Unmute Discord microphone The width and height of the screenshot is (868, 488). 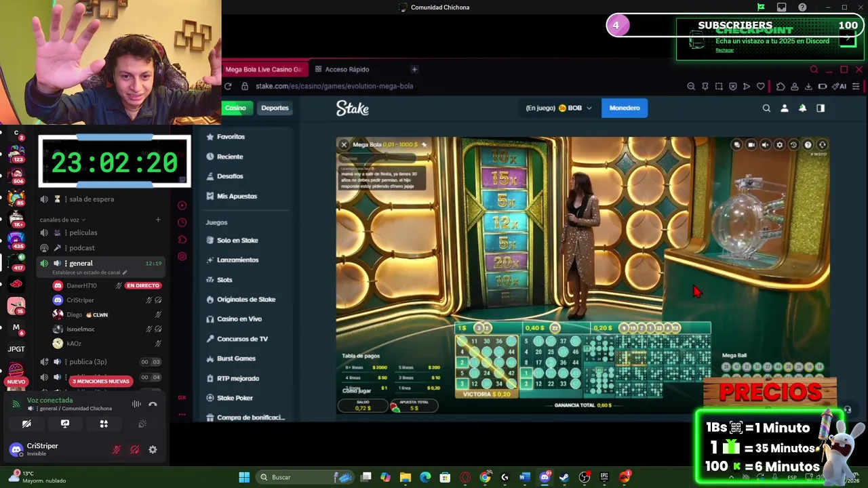point(117,449)
